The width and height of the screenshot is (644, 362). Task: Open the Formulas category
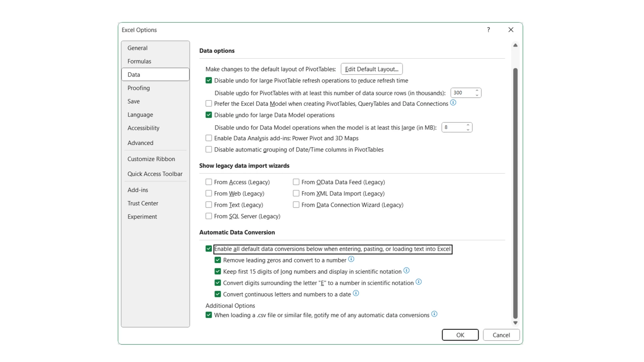coord(155,61)
